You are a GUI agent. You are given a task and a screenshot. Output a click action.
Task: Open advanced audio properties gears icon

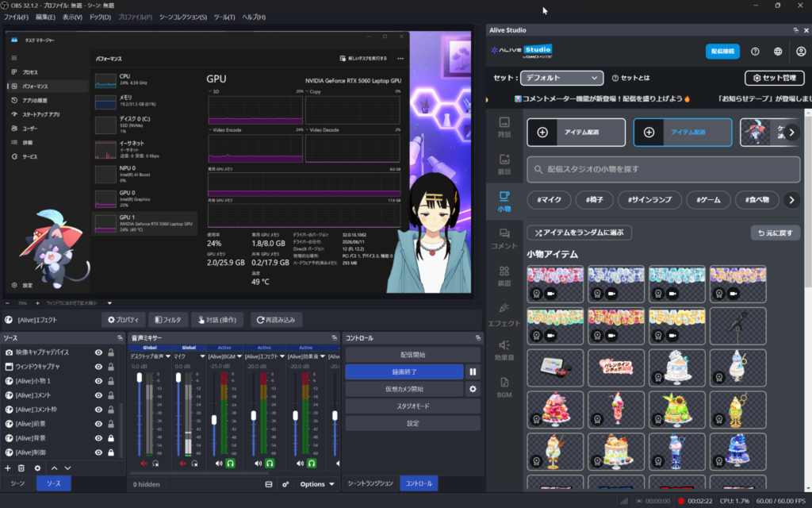tap(285, 484)
